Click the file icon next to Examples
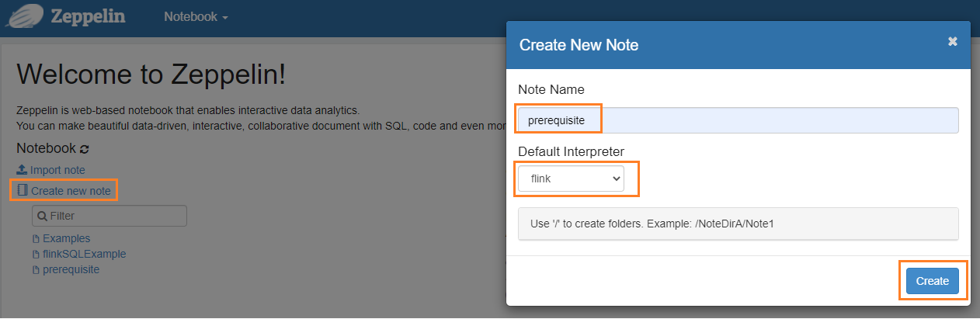The image size is (980, 319). [36, 239]
